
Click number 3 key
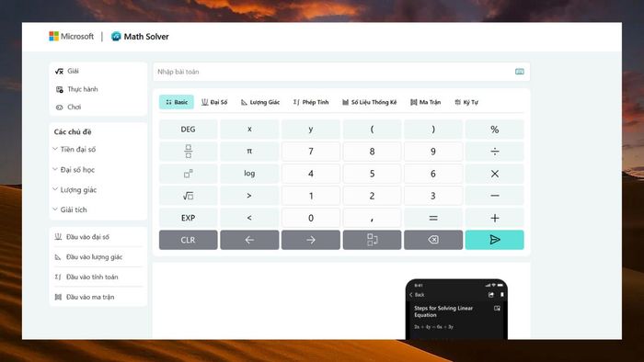coord(433,196)
